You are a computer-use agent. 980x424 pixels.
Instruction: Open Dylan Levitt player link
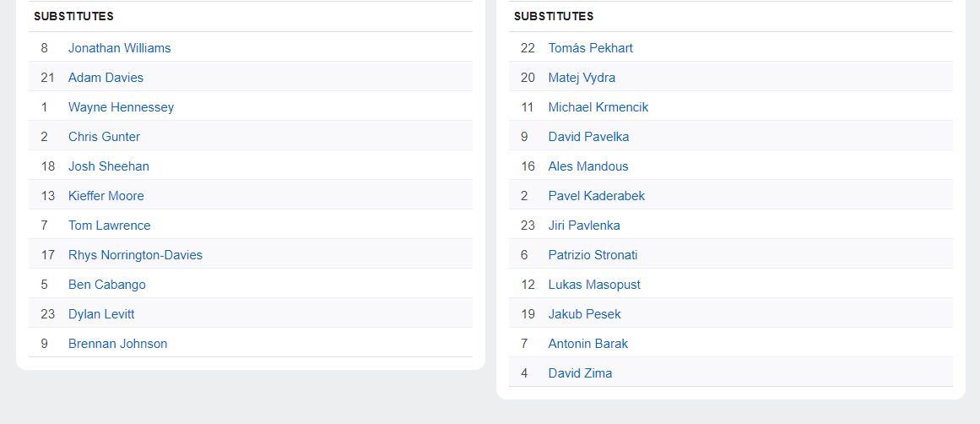coord(101,314)
